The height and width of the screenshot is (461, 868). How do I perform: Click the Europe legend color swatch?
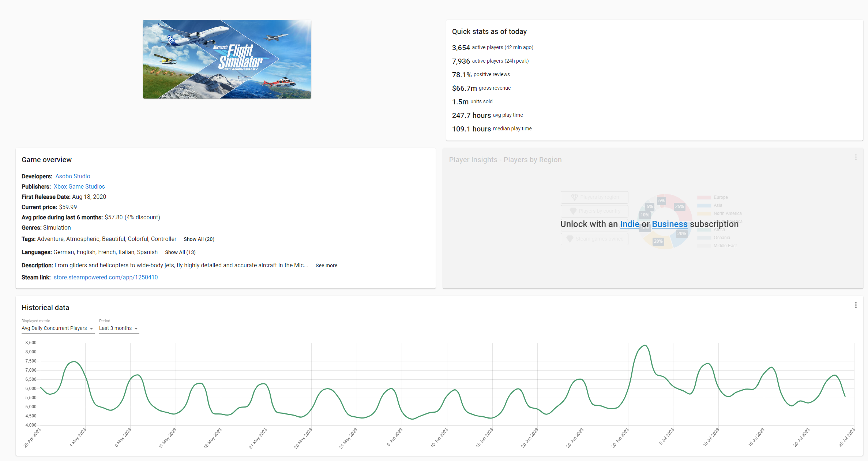coord(704,197)
